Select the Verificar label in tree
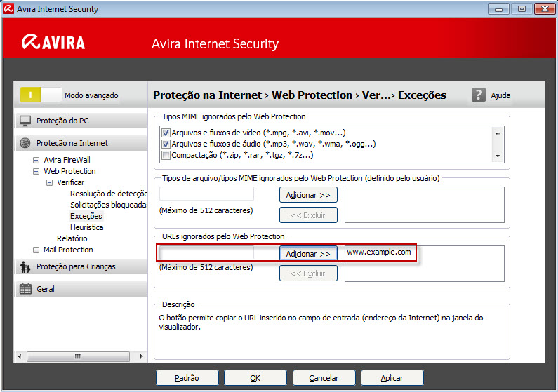558x392 pixels. click(x=70, y=182)
